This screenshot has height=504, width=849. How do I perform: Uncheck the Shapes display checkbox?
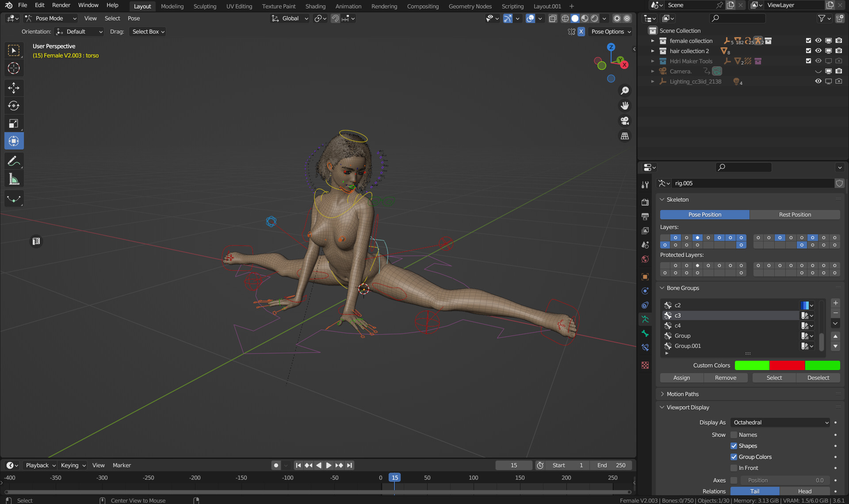(x=734, y=446)
